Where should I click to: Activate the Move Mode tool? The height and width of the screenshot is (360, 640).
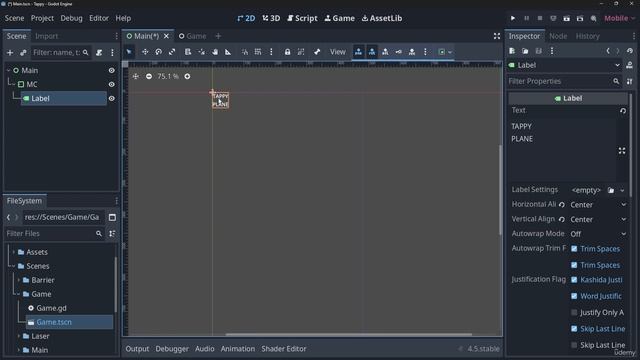point(145,52)
